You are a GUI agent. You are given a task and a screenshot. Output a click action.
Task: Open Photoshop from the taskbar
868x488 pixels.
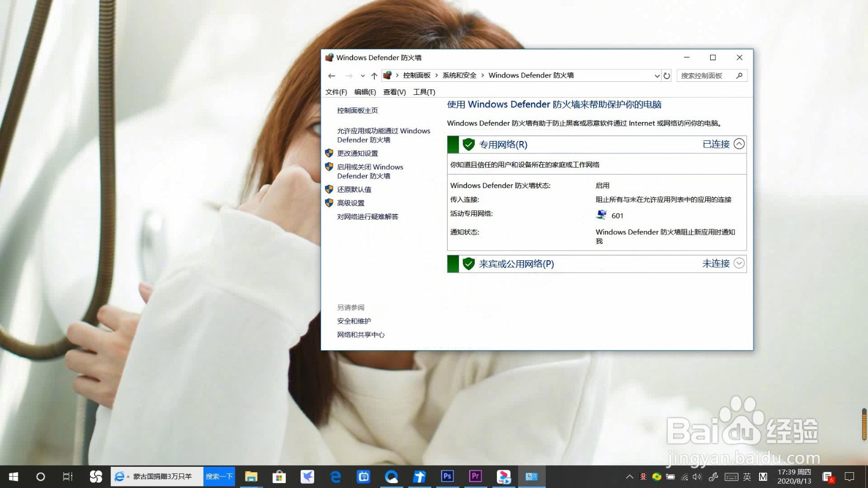pos(447,477)
